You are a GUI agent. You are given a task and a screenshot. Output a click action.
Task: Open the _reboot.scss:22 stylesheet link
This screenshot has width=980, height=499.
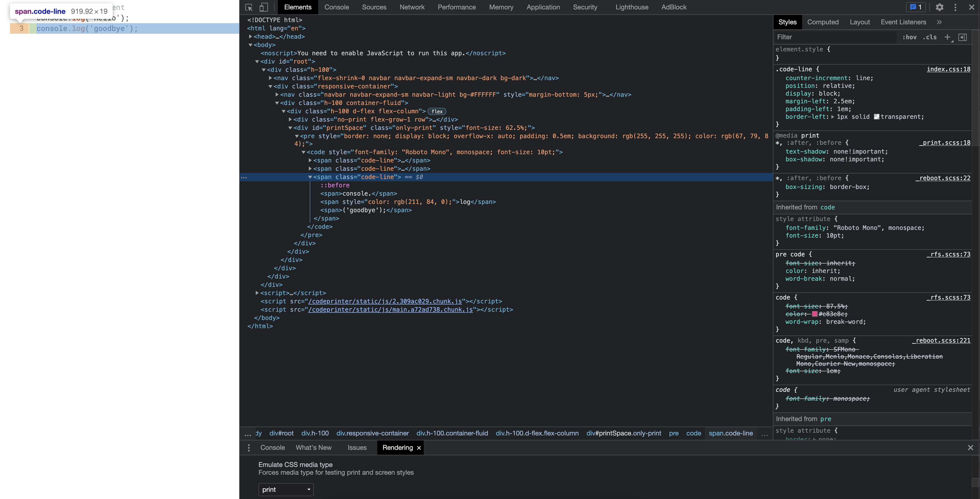tap(943, 178)
